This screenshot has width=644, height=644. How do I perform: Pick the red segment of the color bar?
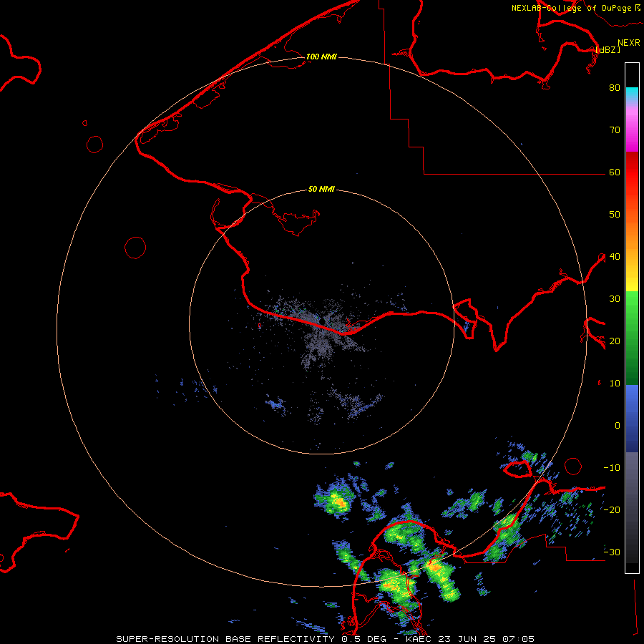[632, 172]
